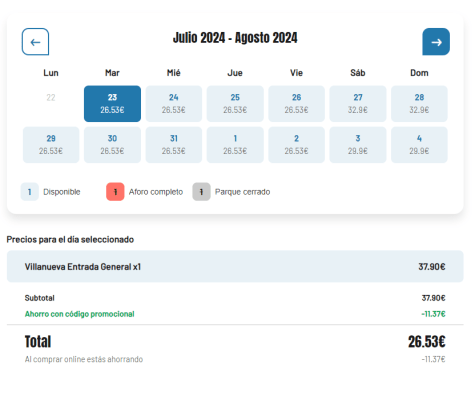Click the red Aforo completo swatch
Screen dimensions: 475x393
tap(115, 192)
